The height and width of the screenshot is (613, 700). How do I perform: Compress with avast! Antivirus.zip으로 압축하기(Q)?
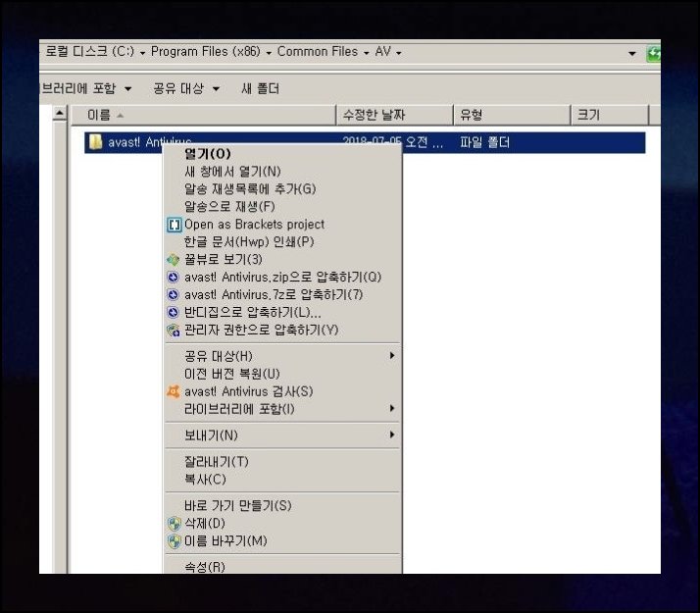[282, 277]
